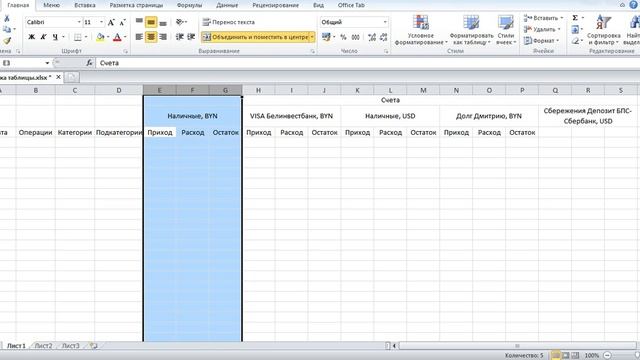Increase cell indent
The height and width of the screenshot is (360, 640).
pos(191,37)
